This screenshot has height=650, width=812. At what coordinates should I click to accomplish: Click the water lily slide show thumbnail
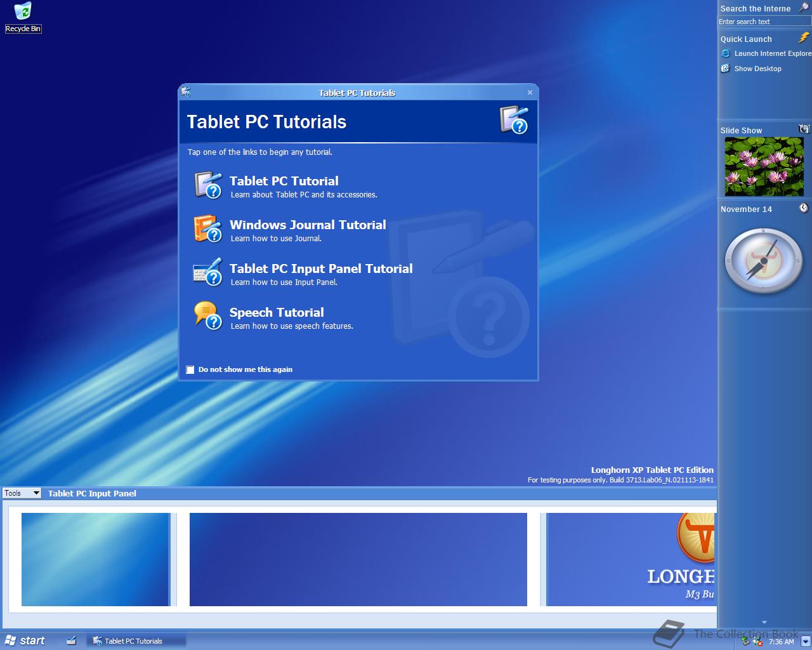764,167
